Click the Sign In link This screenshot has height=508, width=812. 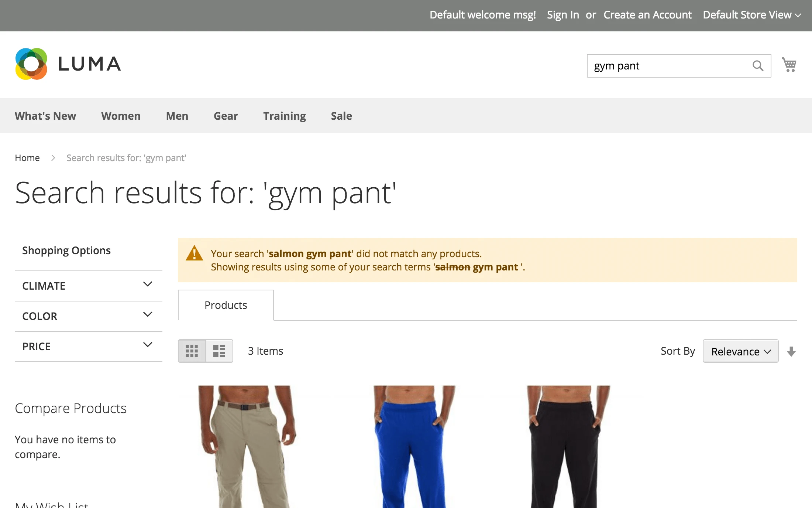pyautogui.click(x=562, y=15)
